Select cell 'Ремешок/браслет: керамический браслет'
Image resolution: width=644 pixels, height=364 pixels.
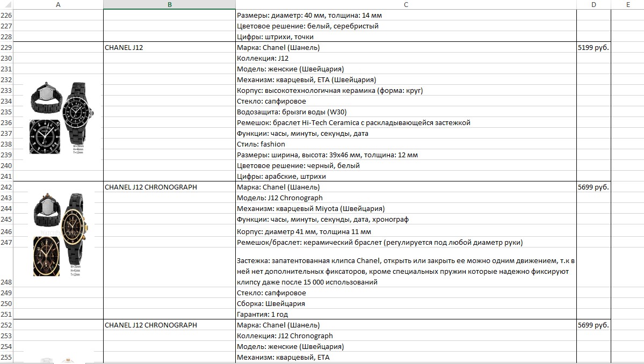(406, 242)
